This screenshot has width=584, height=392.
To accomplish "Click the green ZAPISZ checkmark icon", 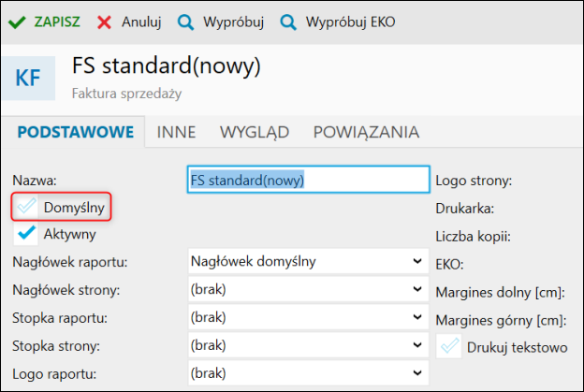I will pos(17,21).
